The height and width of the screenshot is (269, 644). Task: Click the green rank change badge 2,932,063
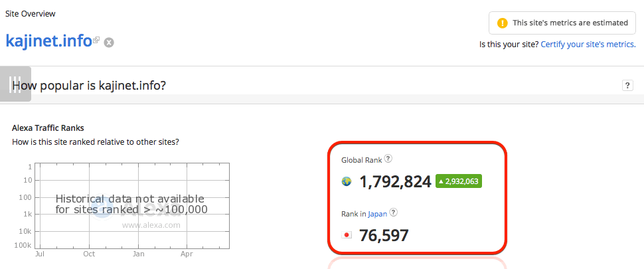[x=458, y=181]
